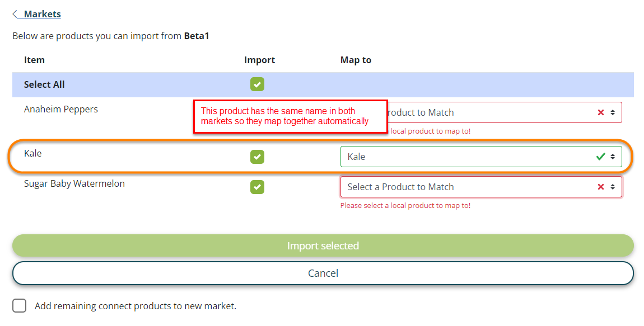
Task: Select the Anaheim Peppers item name
Action: click(60, 109)
